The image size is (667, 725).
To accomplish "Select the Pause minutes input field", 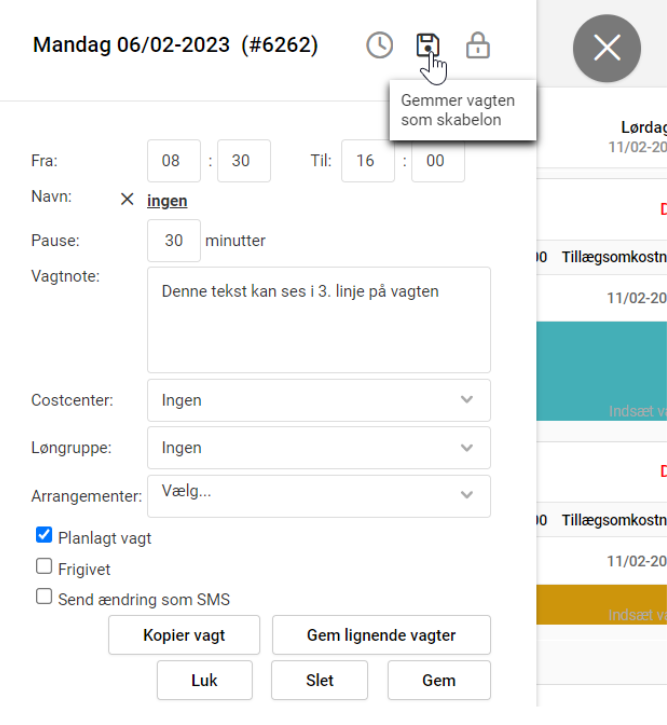I will click(x=173, y=241).
